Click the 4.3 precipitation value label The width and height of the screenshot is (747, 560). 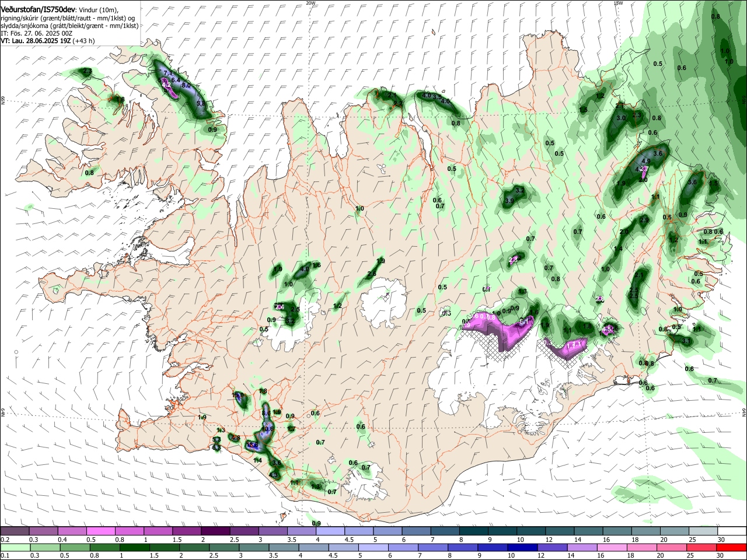point(274,475)
